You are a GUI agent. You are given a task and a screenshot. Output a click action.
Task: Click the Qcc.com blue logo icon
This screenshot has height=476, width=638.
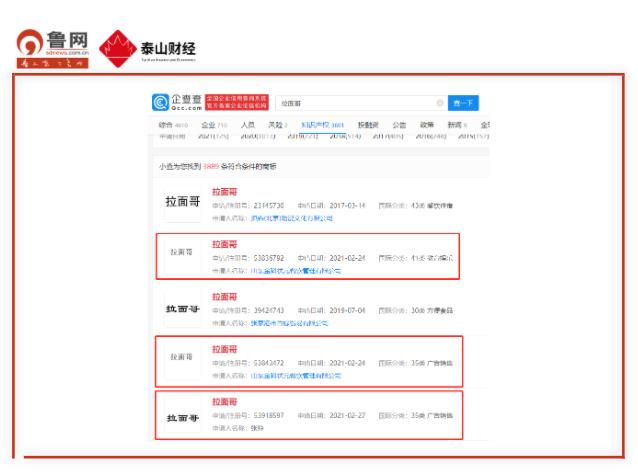pos(160,103)
